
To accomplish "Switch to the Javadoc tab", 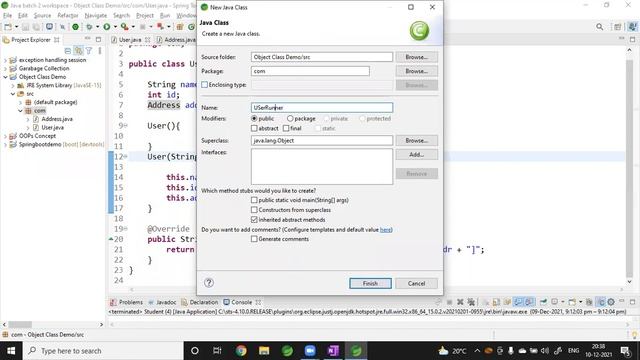I will (162, 302).
